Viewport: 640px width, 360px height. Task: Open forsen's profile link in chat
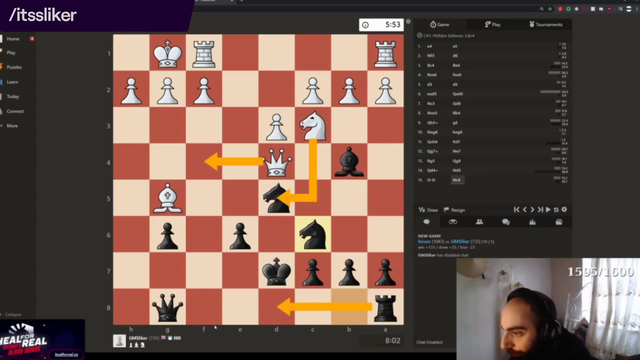click(x=424, y=242)
